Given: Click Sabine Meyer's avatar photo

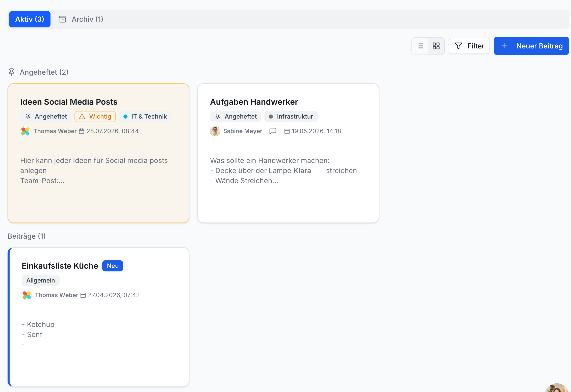Looking at the screenshot, I should (215, 131).
